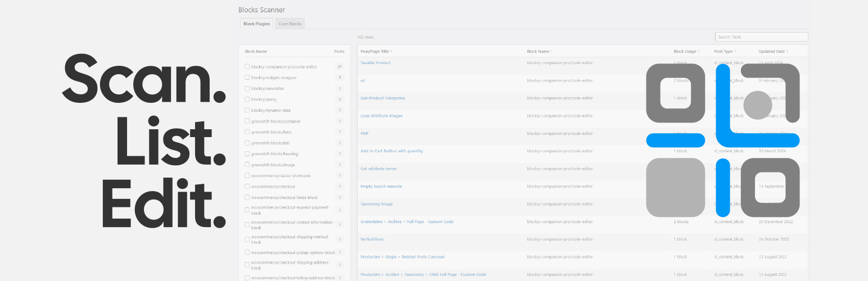Open the Vertical lines post link
Image resolution: width=868 pixels, height=281 pixels.
(372, 239)
